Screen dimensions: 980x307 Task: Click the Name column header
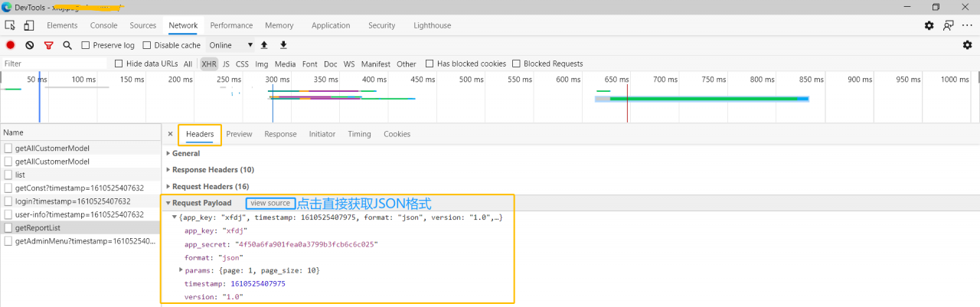80,132
